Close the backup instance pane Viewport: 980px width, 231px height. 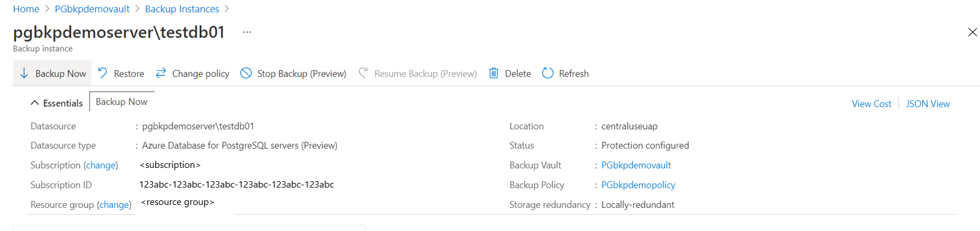click(x=972, y=32)
